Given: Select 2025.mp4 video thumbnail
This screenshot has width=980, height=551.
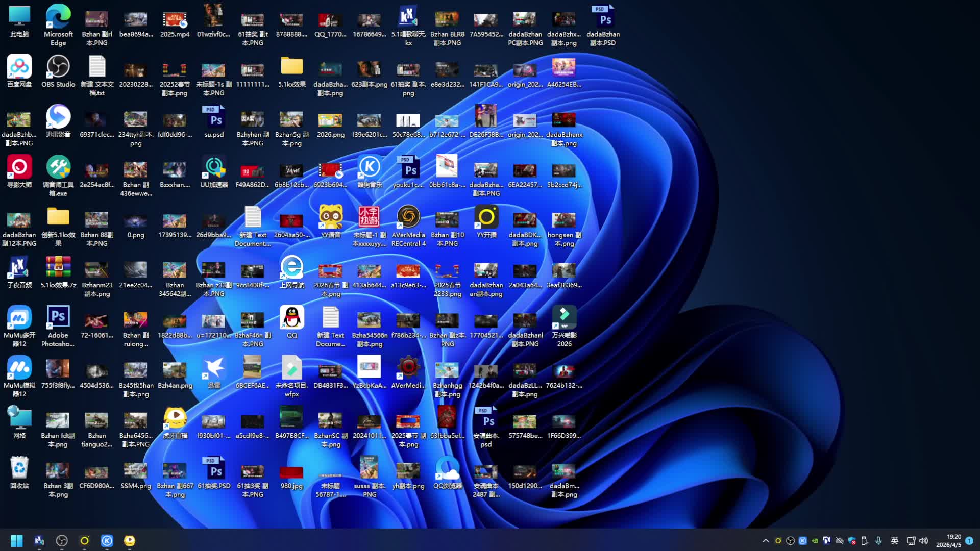Looking at the screenshot, I should pyautogui.click(x=175, y=20).
